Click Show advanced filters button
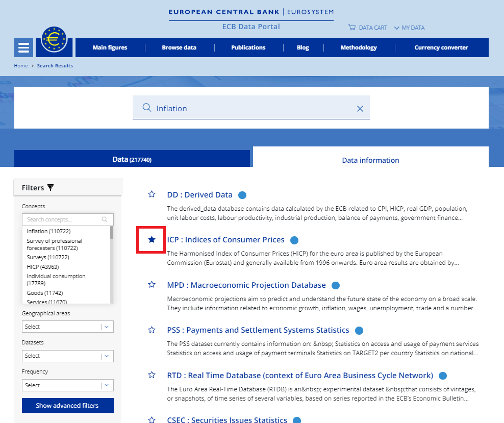The width and height of the screenshot is (504, 423). point(67,406)
